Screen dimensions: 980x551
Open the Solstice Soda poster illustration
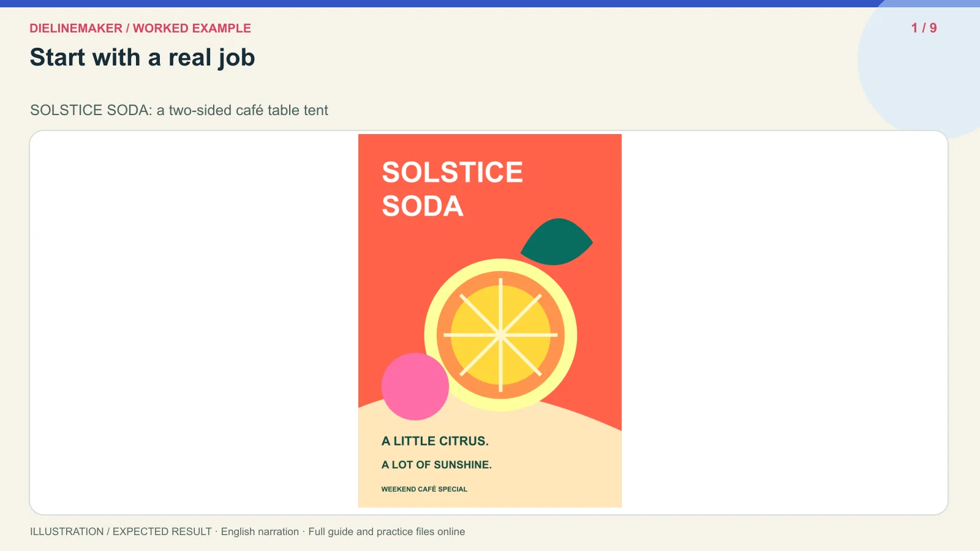click(490, 320)
